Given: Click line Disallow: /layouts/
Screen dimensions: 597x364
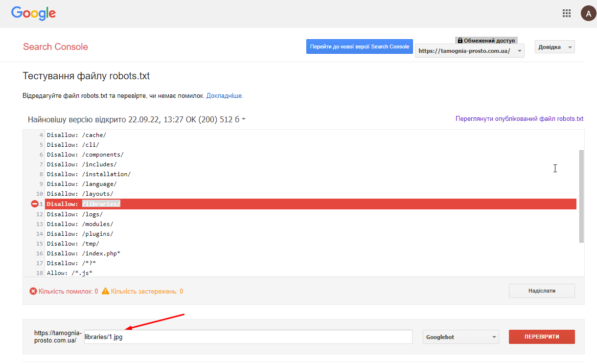Looking at the screenshot, I should coord(80,194).
